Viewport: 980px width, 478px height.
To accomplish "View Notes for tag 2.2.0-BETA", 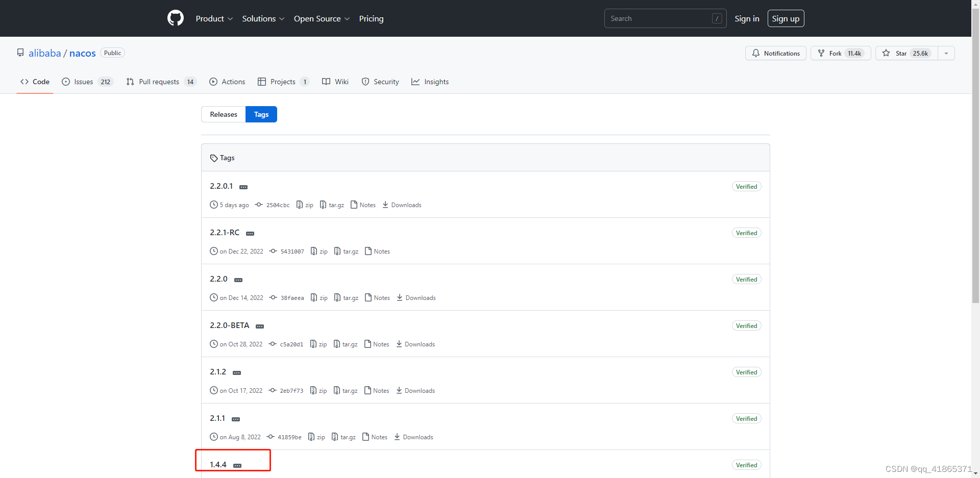I will (377, 344).
